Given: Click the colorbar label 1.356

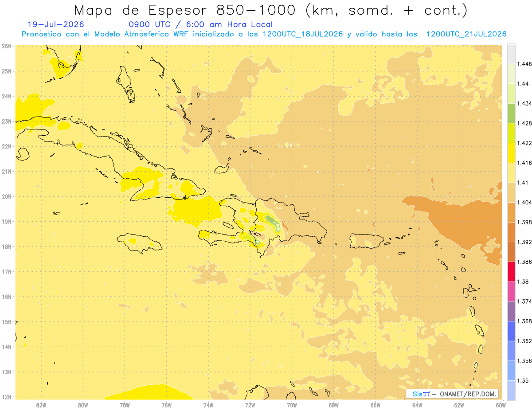Looking at the screenshot, I should (525, 361).
